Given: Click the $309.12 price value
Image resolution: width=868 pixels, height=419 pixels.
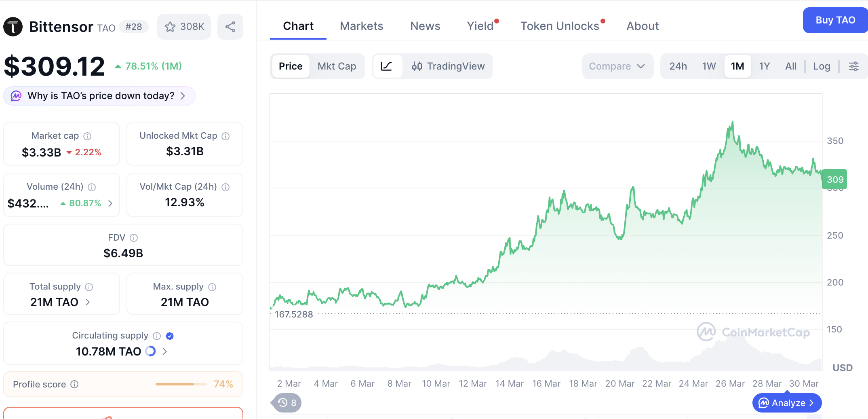Looking at the screenshot, I should (x=55, y=66).
